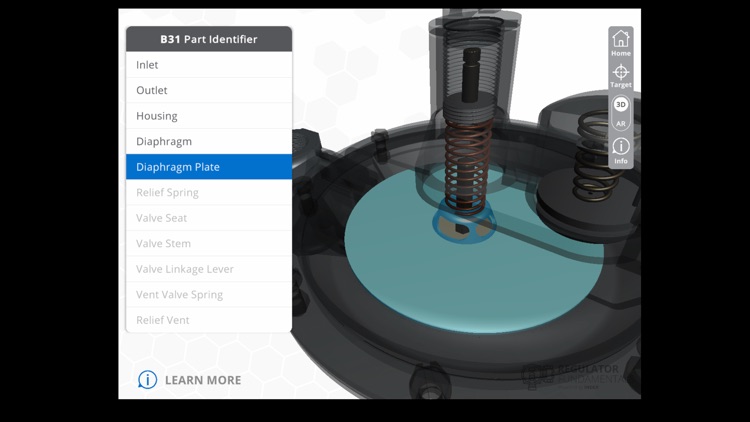The image size is (750, 422).
Task: Open the LEARN MORE link
Action: 203,380
